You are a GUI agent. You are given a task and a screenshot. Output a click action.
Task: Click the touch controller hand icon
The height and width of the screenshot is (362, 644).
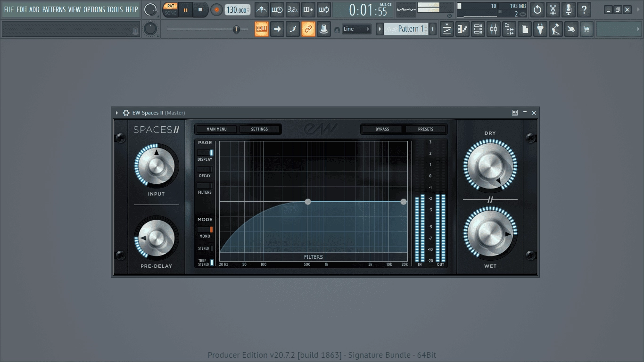pyautogui.click(x=571, y=29)
